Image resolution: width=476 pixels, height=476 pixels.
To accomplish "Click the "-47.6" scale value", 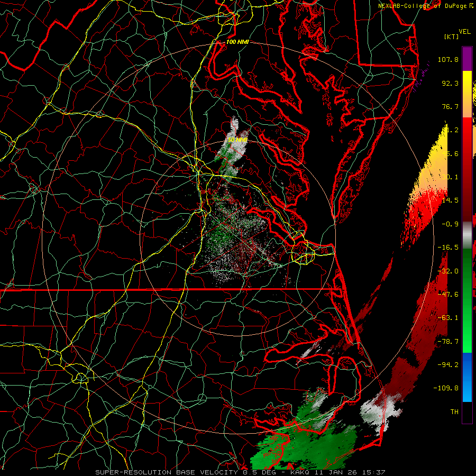I will [x=448, y=294].
